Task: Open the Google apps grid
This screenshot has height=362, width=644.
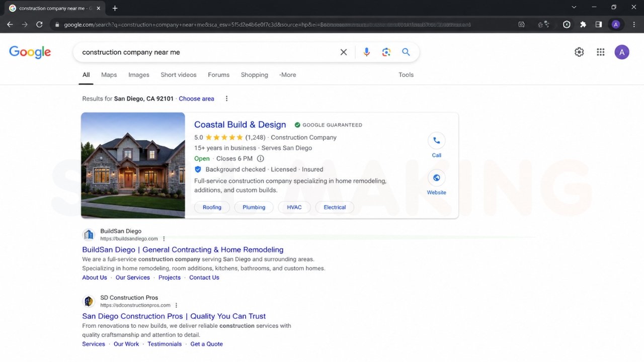Action: tap(600, 52)
